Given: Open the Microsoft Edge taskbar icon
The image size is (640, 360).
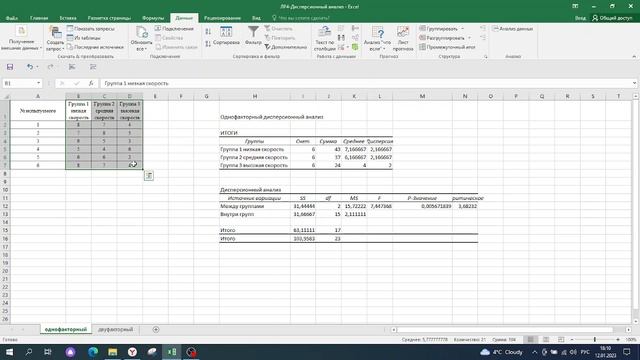Looking at the screenshot, I should [93, 352].
